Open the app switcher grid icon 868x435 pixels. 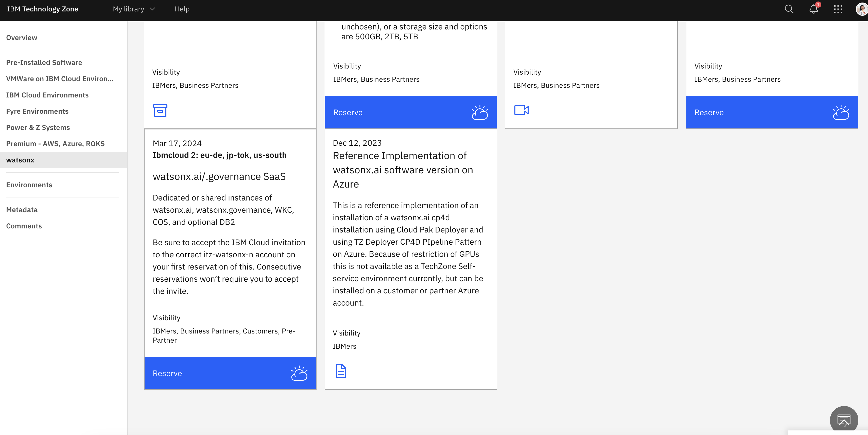point(838,9)
